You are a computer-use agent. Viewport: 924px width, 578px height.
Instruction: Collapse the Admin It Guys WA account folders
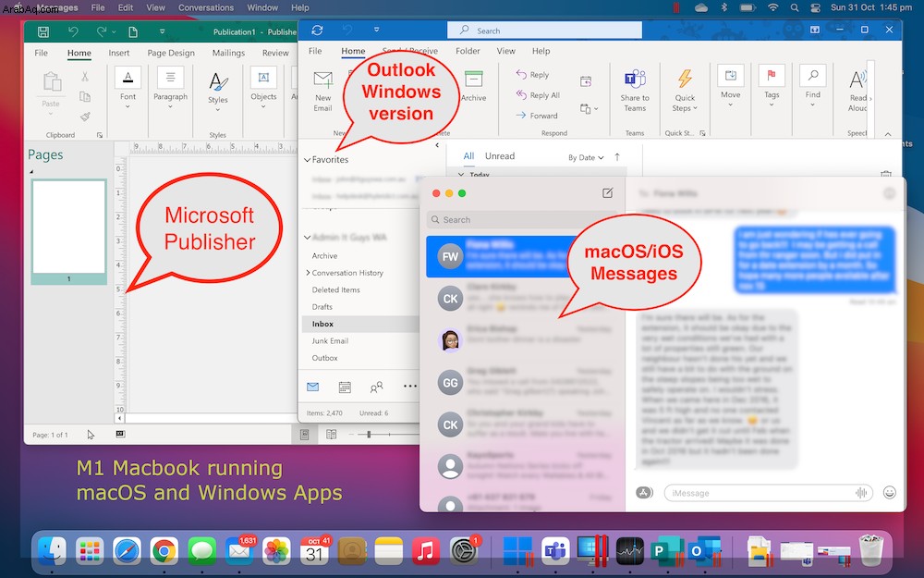tap(307, 237)
